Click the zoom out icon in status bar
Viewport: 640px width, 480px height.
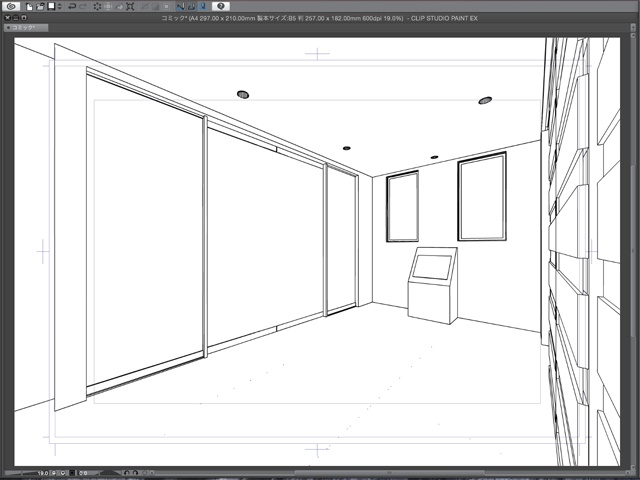[53, 473]
